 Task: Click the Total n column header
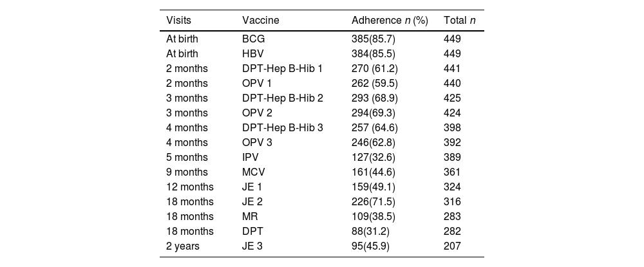tap(459, 21)
